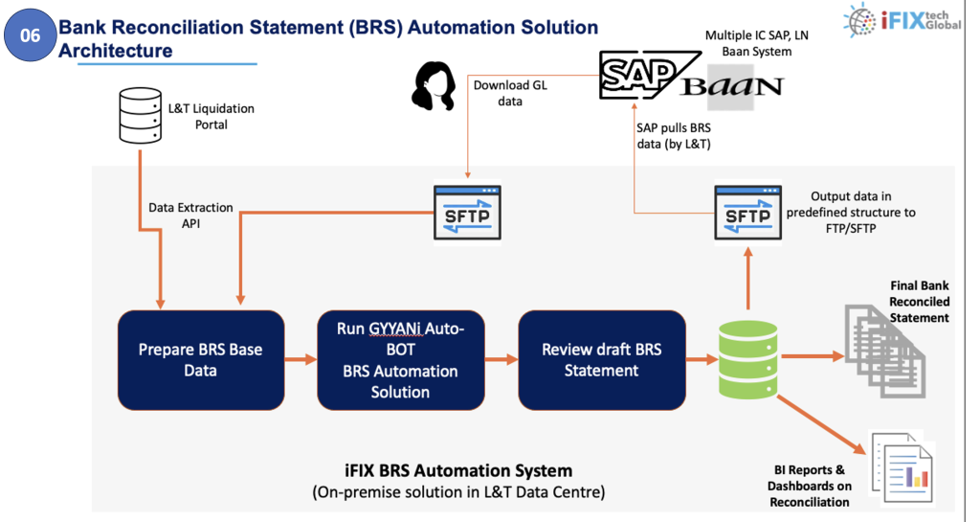Select the woman user silhouette icon
The image size is (980, 522).
(434, 86)
